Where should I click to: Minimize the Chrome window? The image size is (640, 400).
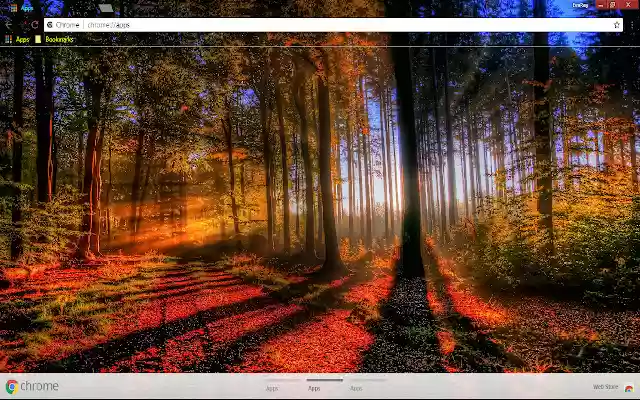tap(601, 4)
